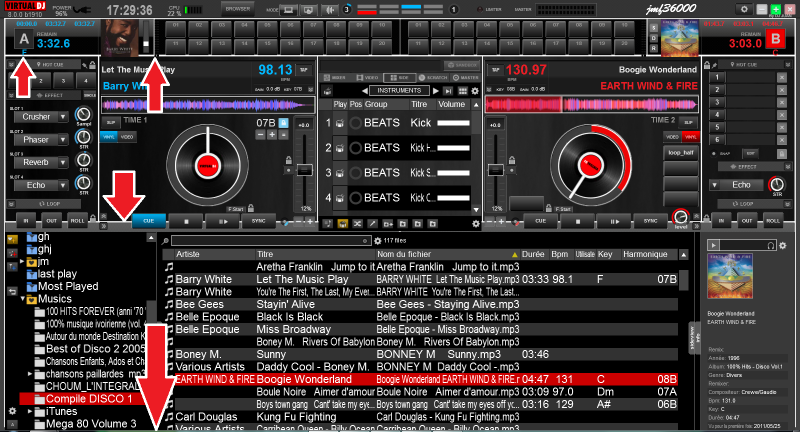Click the headphone prelisten icon in info panel
Viewport: 800px width, 432px height.
(771, 245)
